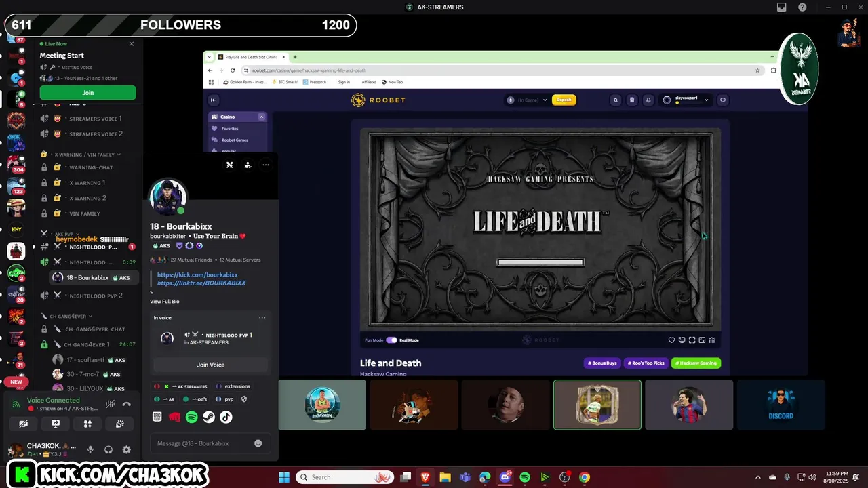Image resolution: width=868 pixels, height=488 pixels.
Task: Toggle noise suppression icon beside Voice Connected
Action: [x=110, y=404]
